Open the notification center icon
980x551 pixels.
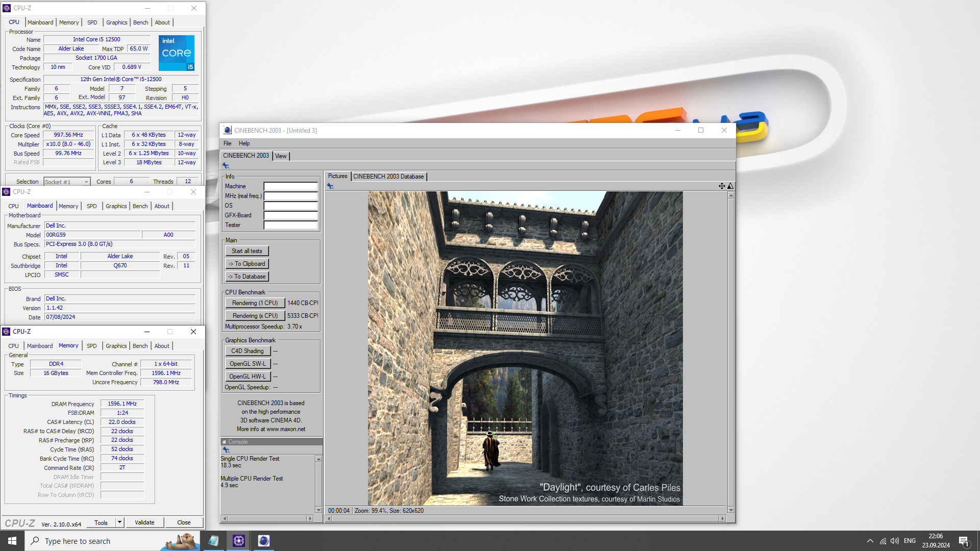coord(964,541)
